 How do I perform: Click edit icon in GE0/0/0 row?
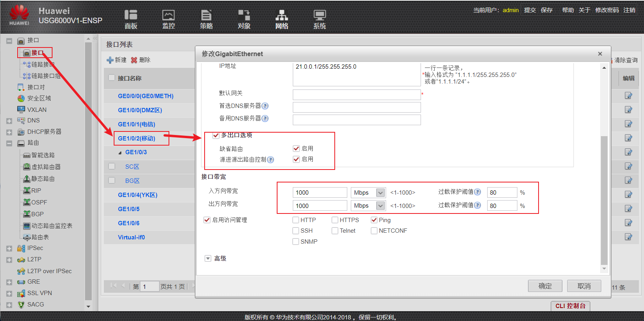[628, 95]
